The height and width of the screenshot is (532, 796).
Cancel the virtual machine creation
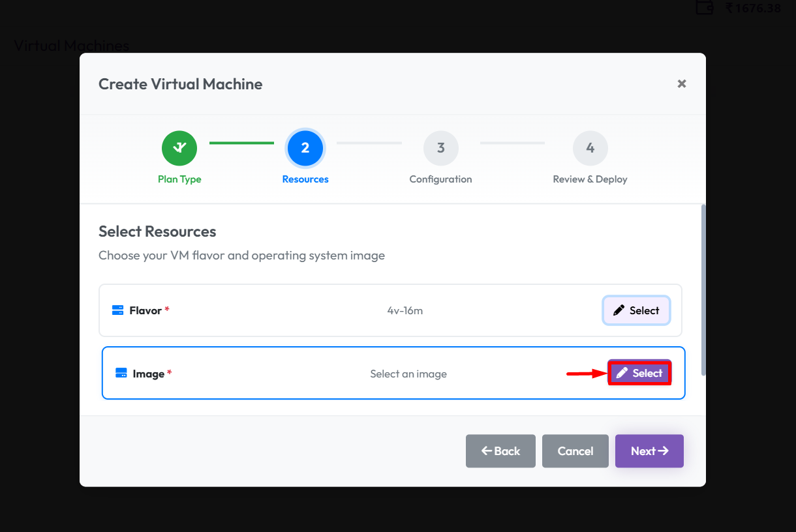click(x=575, y=451)
